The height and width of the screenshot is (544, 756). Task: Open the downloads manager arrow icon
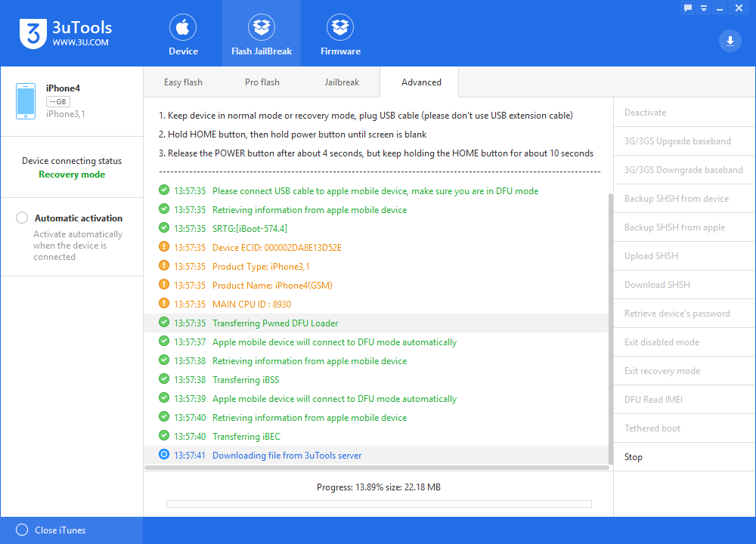[x=730, y=41]
